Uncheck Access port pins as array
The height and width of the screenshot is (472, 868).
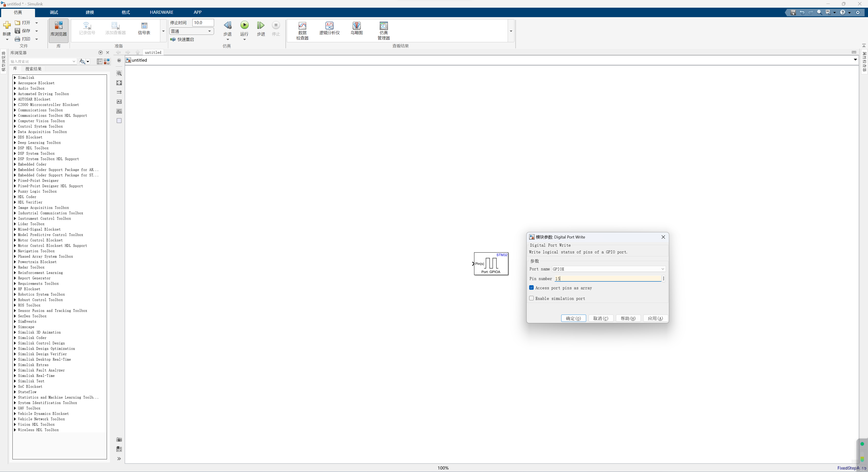tap(531, 288)
